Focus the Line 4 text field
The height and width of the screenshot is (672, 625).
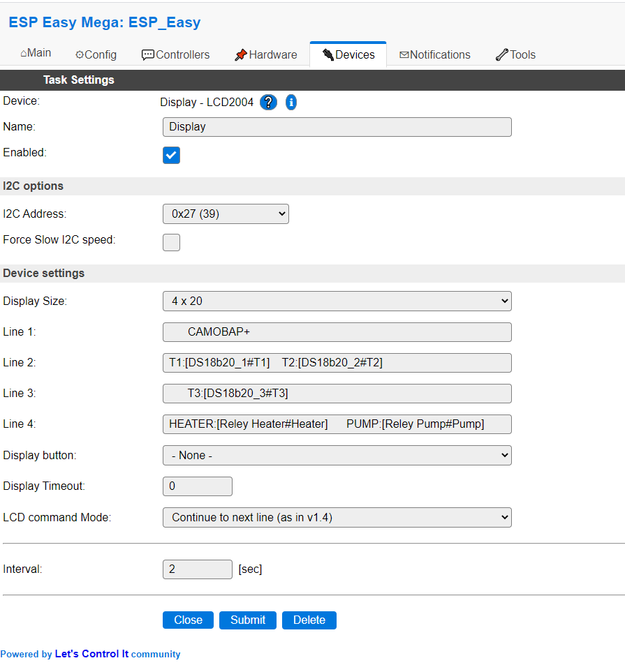pyautogui.click(x=337, y=424)
